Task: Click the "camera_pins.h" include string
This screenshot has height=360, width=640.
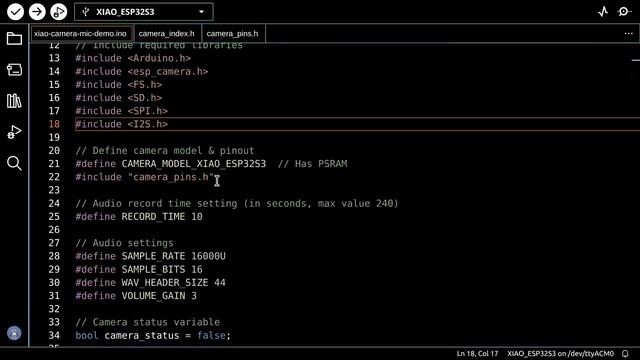Action: coord(171,177)
